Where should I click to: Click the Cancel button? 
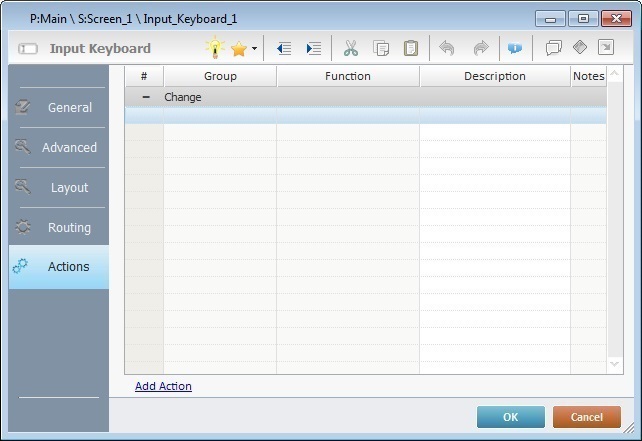tap(586, 417)
